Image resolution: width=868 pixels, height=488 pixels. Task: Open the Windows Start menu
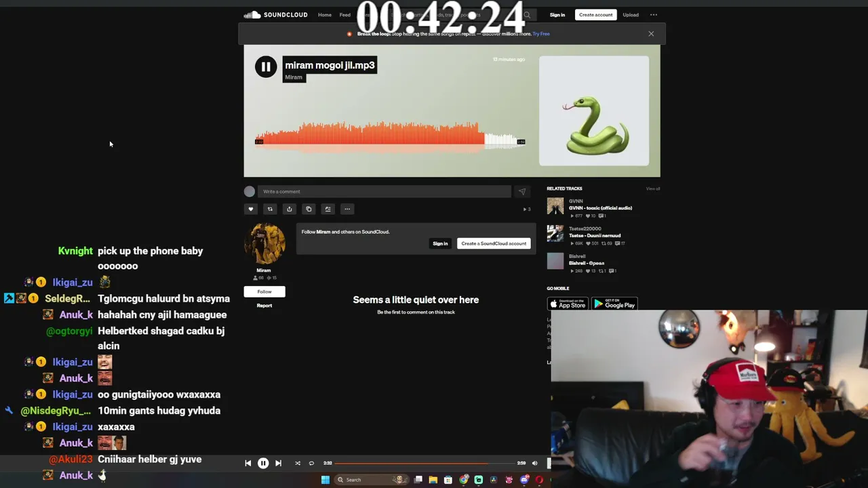coord(325,480)
